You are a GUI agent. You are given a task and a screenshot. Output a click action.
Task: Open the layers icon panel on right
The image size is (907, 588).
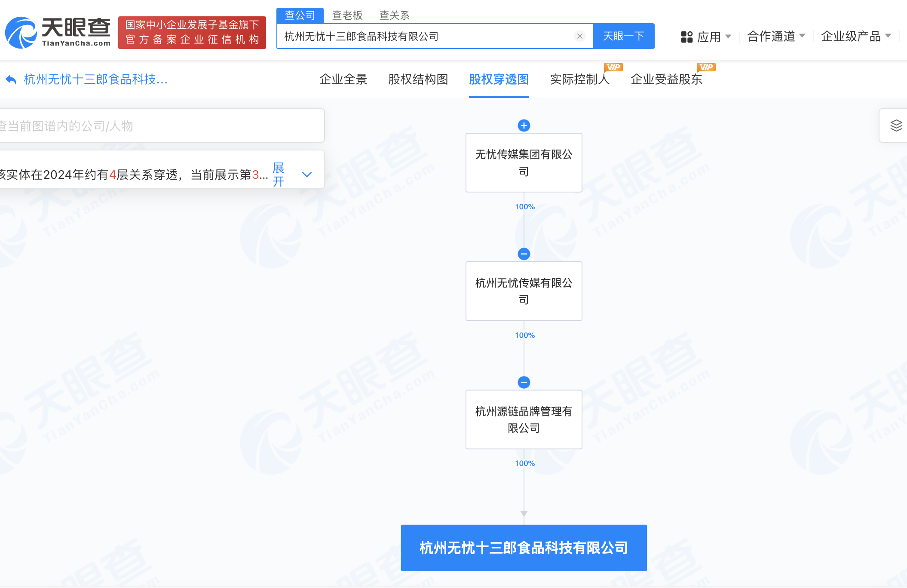click(896, 126)
